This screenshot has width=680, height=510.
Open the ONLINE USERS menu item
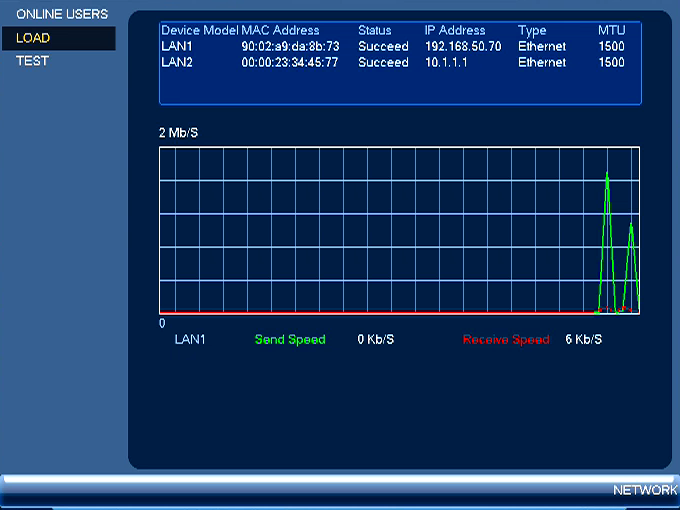tap(62, 14)
